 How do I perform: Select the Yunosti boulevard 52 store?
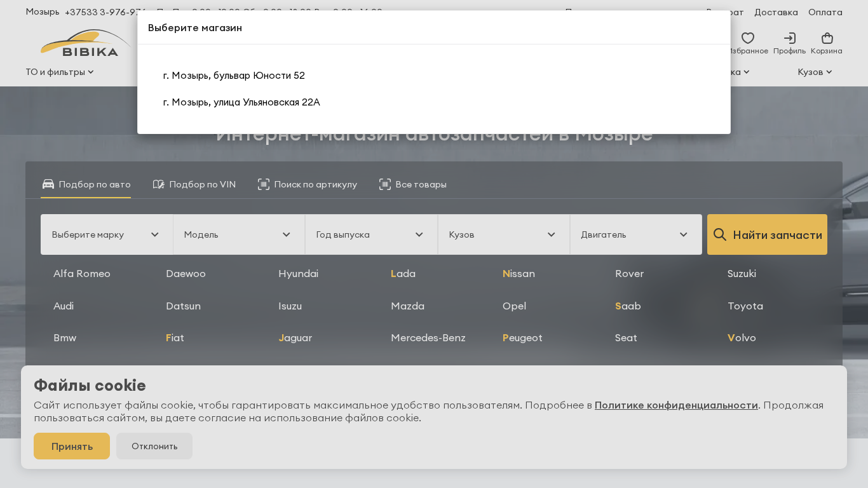point(234,76)
